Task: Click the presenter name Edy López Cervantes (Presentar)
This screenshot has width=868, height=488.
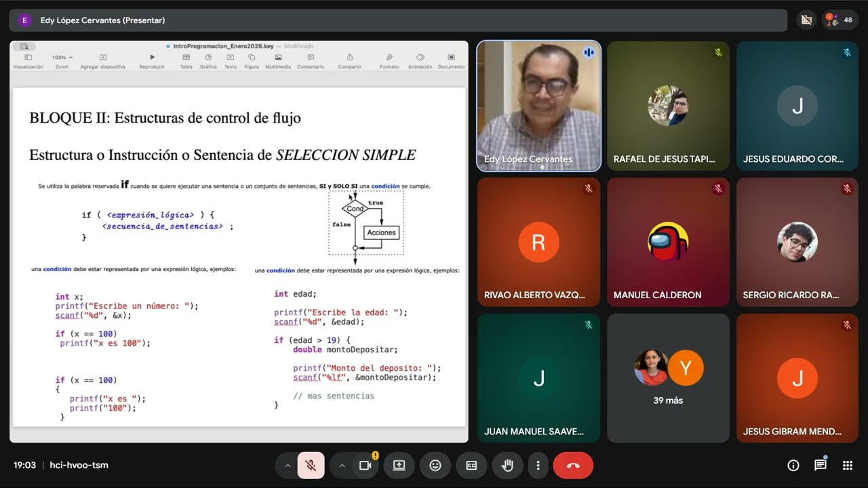Action: pos(102,20)
